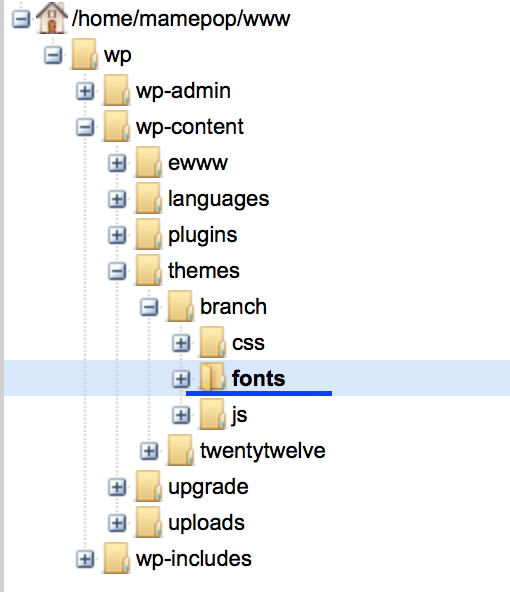The height and width of the screenshot is (592, 510).
Task: Expand the upgrade folder
Action: click(117, 487)
